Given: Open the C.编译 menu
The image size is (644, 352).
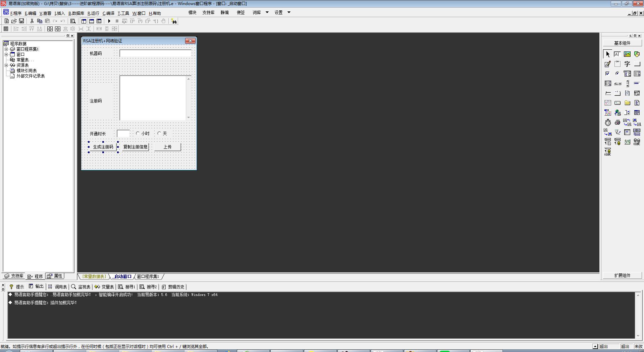Looking at the screenshot, I should [x=108, y=13].
